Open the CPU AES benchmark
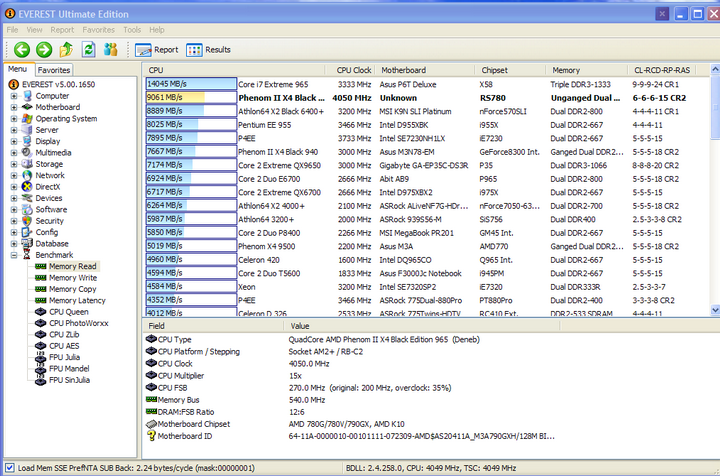The width and height of the screenshot is (720, 476). pyautogui.click(x=64, y=346)
